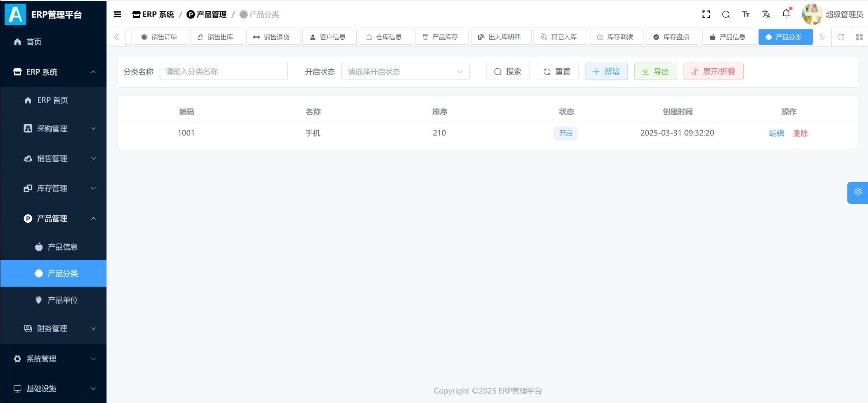Open the language translation icon
Screen dimensions: 868x403
(766, 14)
